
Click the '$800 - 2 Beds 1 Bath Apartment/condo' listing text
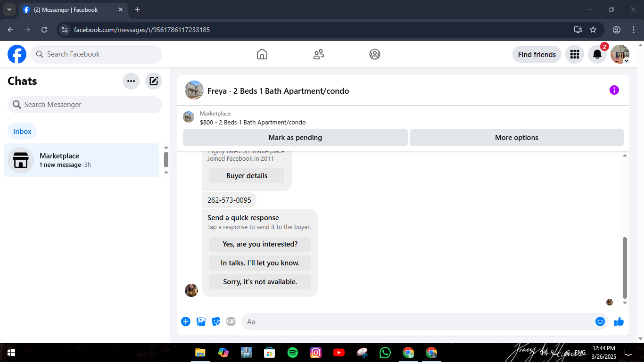pyautogui.click(x=253, y=123)
